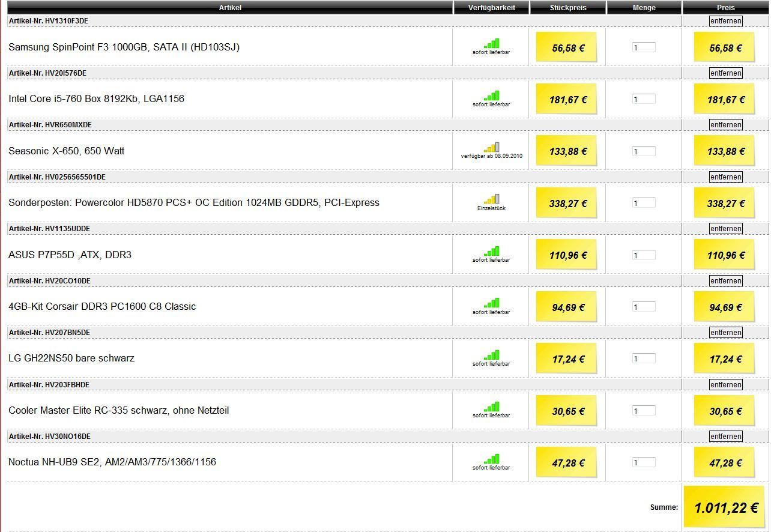Remove article HV203FBHDE with entfernen button

point(725,384)
